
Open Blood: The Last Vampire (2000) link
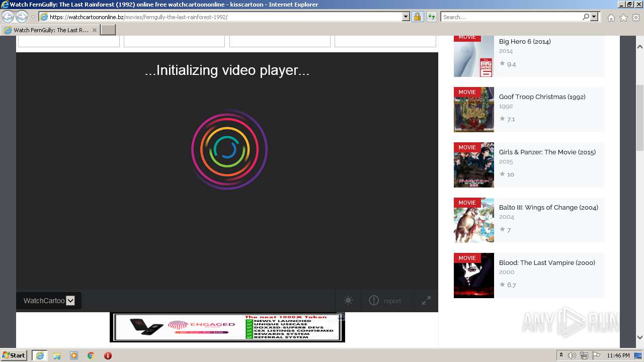coord(547,262)
